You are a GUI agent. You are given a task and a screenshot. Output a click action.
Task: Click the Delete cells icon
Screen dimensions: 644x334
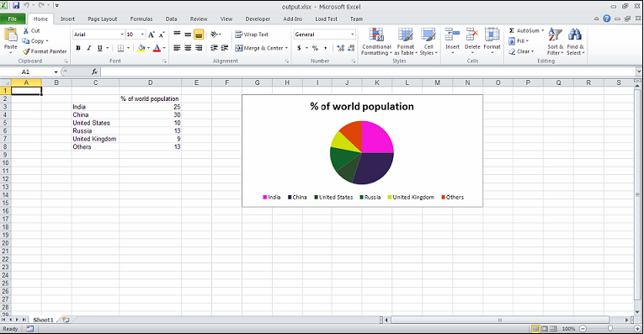coord(472,35)
